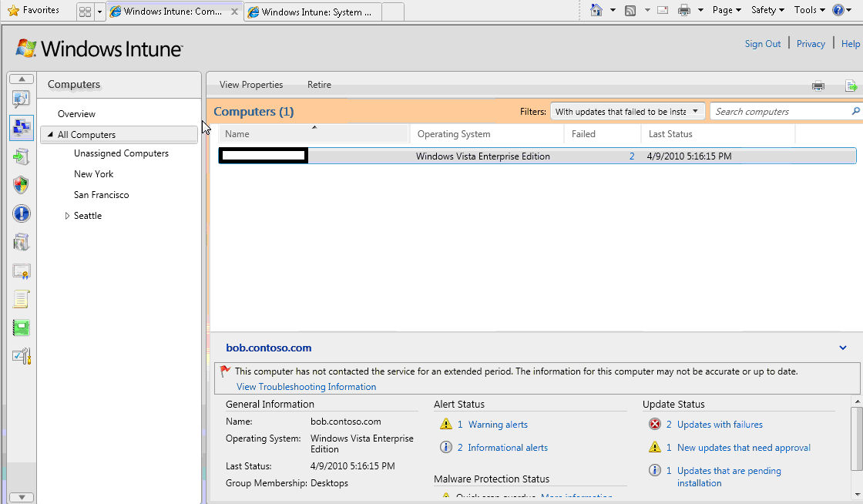Collapse the bob.contoso.com details chevron

(843, 348)
